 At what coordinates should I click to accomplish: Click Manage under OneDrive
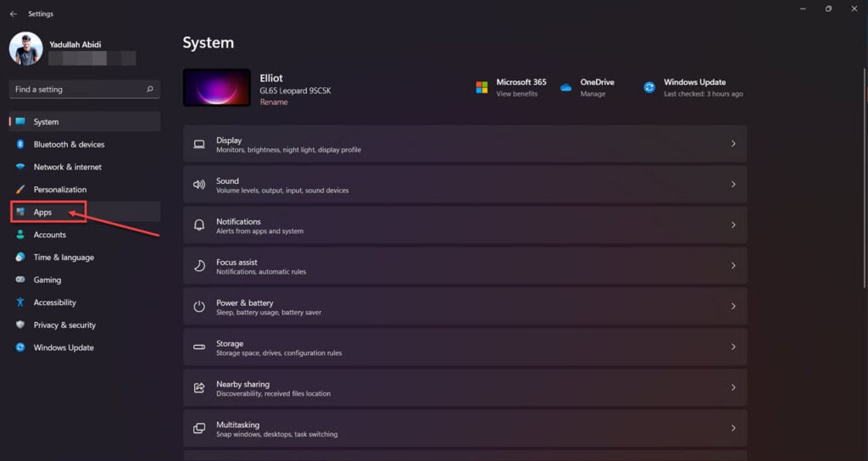(593, 94)
